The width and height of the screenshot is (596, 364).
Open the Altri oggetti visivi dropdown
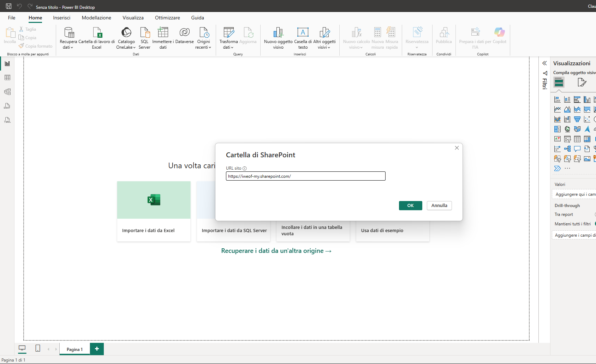pos(324,38)
